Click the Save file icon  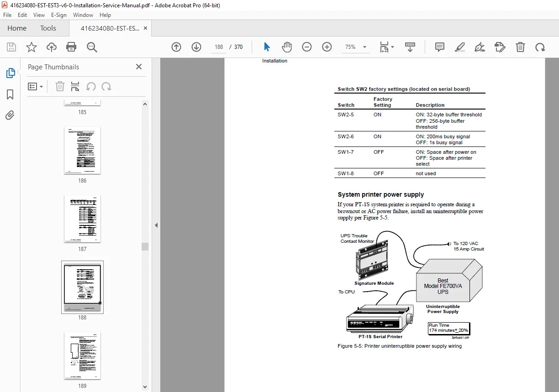11,47
